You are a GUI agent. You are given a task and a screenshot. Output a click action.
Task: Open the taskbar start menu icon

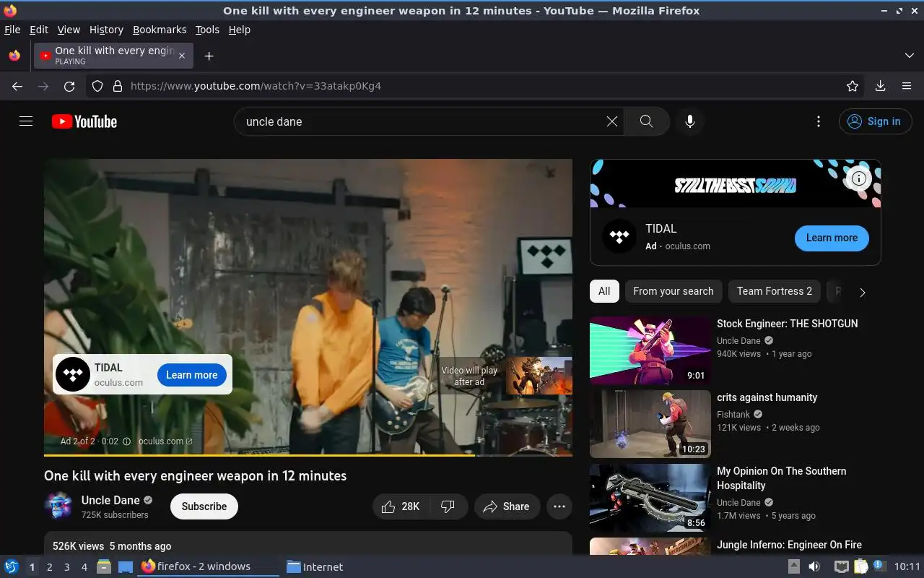[11, 566]
